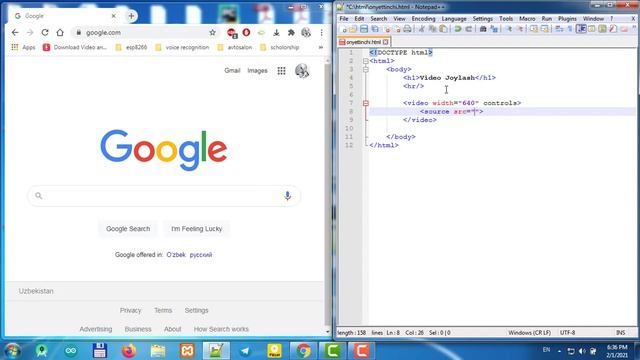
Task: Click the red Opera-style extension icon
Action: [246, 32]
